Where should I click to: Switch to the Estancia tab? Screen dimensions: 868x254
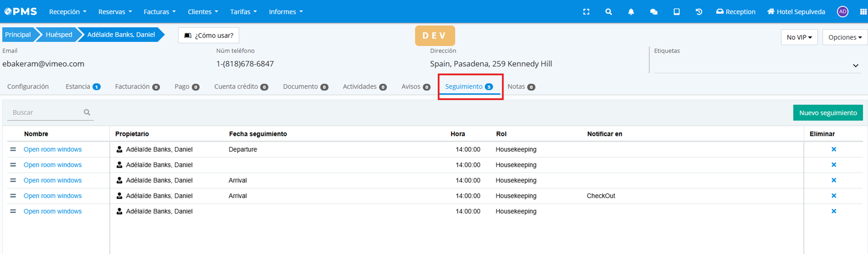[83, 86]
